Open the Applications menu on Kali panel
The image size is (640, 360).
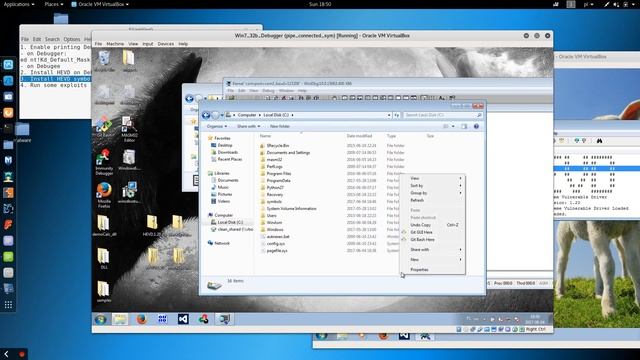pos(18,4)
